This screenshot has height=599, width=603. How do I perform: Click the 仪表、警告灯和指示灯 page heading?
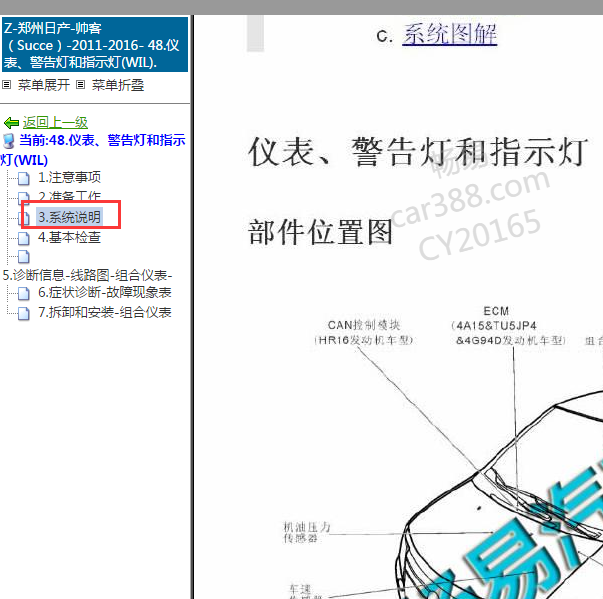coord(418,152)
